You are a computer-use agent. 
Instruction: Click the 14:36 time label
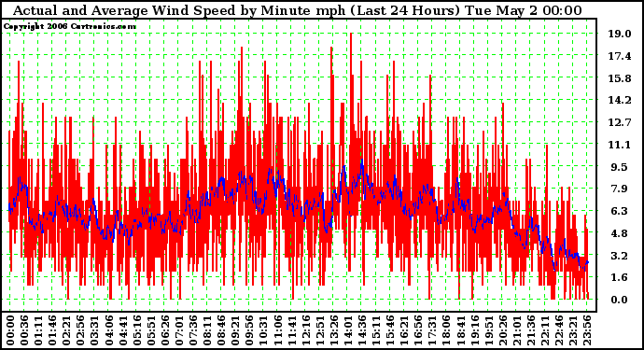362,330
